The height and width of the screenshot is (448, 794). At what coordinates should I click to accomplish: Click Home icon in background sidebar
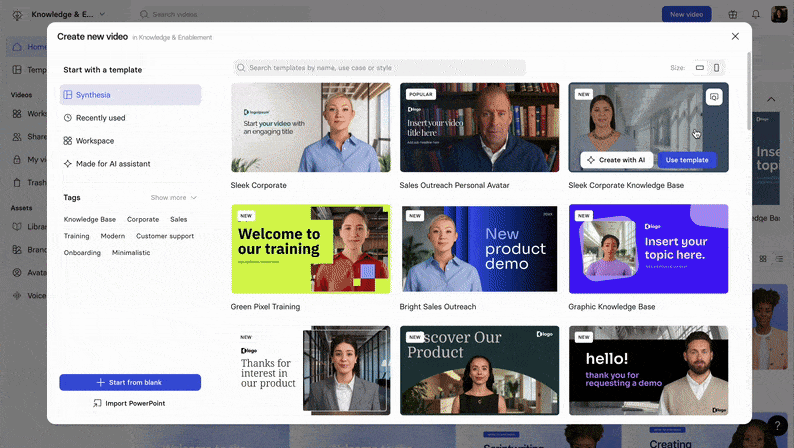(x=17, y=47)
